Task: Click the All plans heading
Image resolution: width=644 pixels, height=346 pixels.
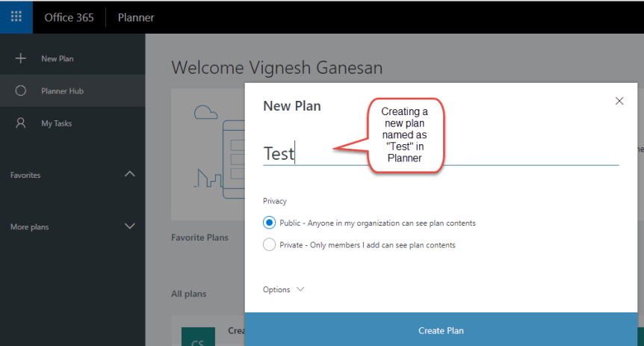Action: 189,294
